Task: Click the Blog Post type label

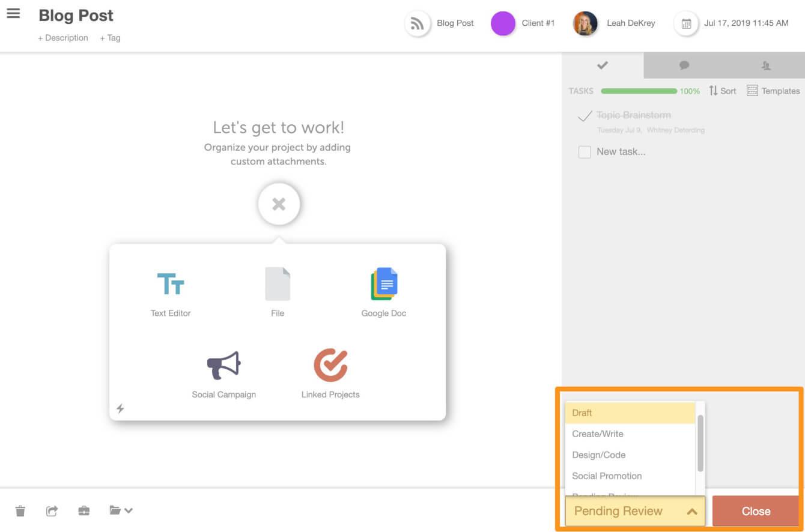Action: [x=455, y=23]
